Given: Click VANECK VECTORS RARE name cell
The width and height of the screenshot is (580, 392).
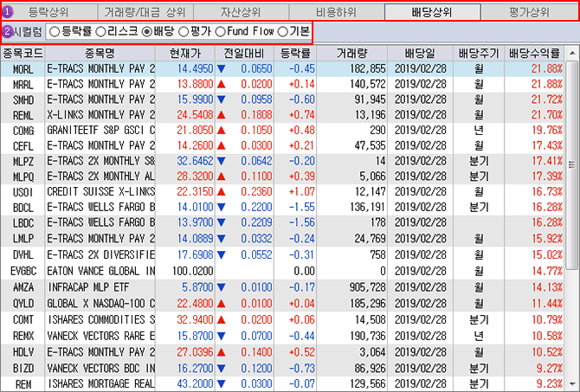Looking at the screenshot, I should coord(100,336).
